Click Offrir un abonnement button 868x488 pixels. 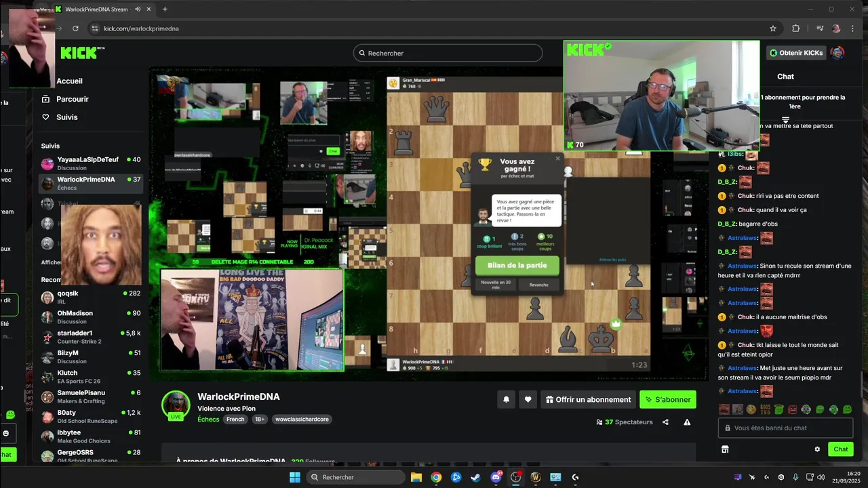(x=588, y=400)
